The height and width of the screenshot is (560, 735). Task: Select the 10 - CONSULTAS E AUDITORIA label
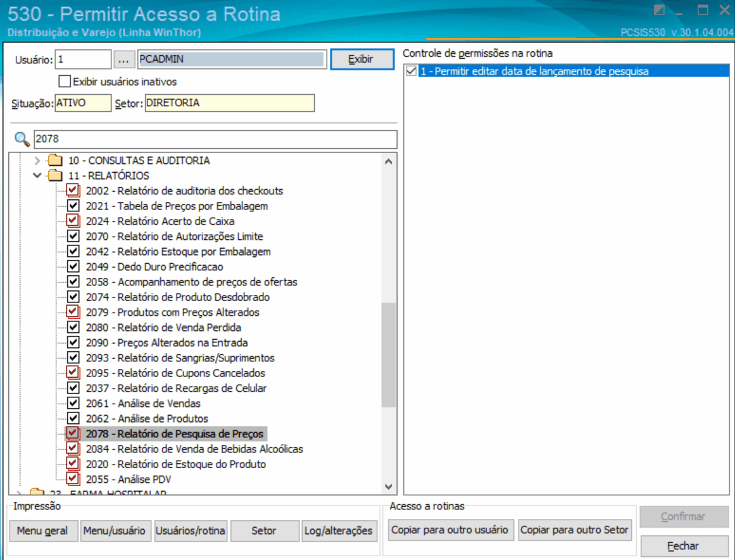tap(139, 161)
